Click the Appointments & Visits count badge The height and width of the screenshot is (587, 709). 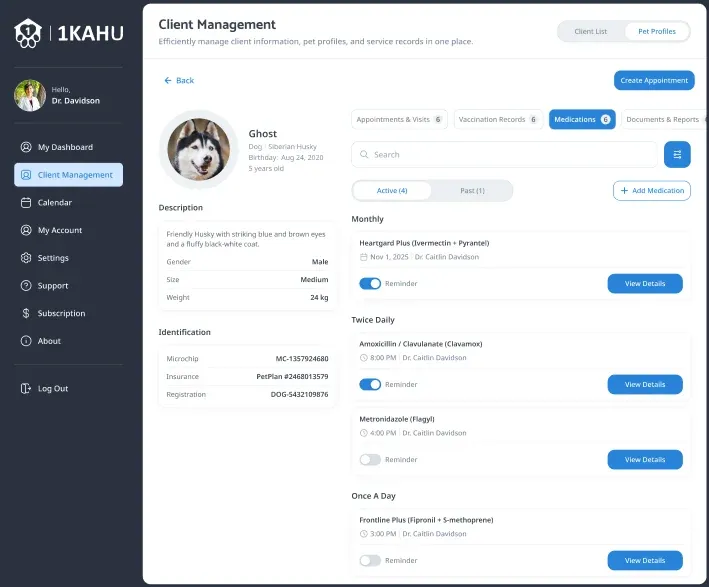(x=438, y=119)
